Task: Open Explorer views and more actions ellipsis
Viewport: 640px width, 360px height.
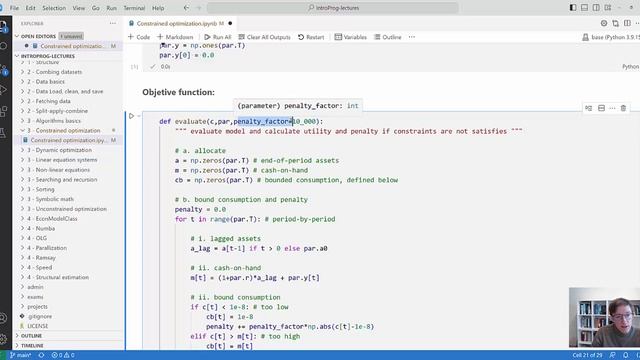Action: 113,23
